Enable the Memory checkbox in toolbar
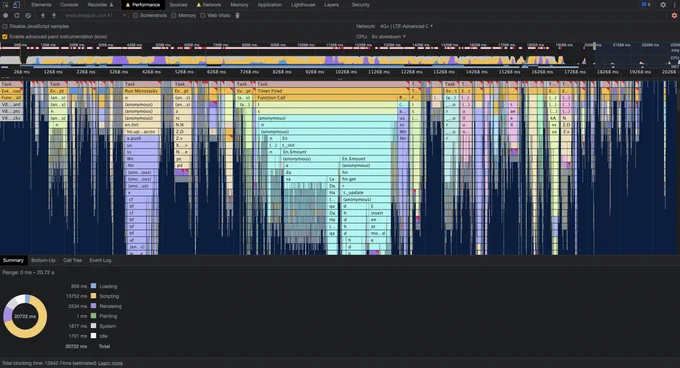680x368 pixels. click(x=173, y=16)
